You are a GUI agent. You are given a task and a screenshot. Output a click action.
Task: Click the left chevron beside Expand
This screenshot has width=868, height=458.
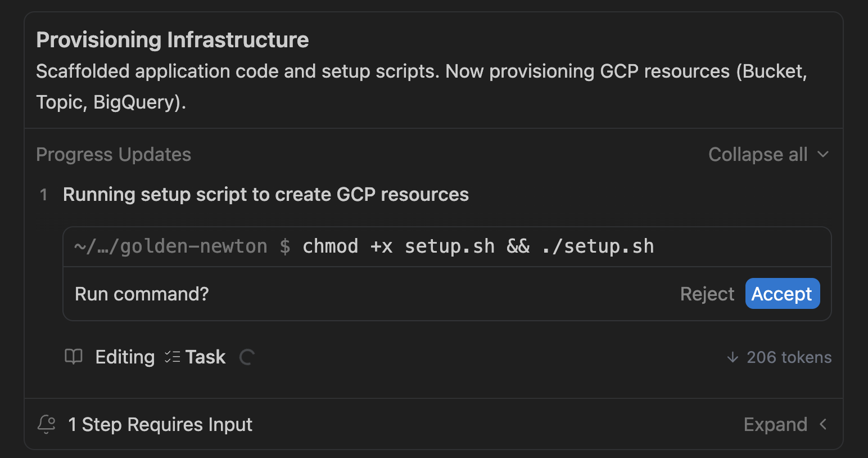[823, 424]
